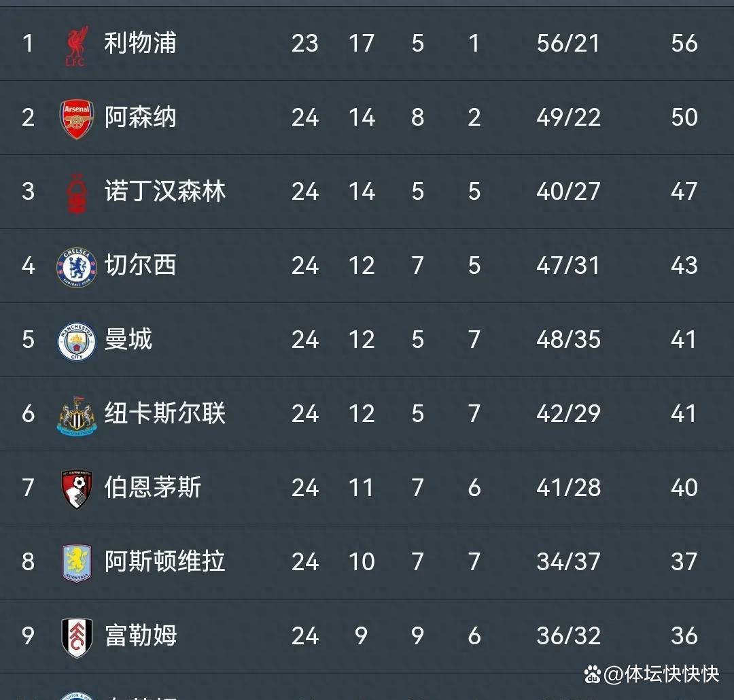The image size is (734, 700).
Task: Click the 切尔西 team name
Action: [140, 266]
